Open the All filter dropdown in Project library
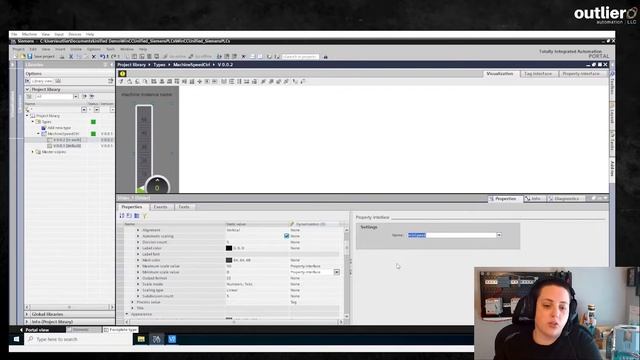The image size is (640, 360). click(x=76, y=96)
